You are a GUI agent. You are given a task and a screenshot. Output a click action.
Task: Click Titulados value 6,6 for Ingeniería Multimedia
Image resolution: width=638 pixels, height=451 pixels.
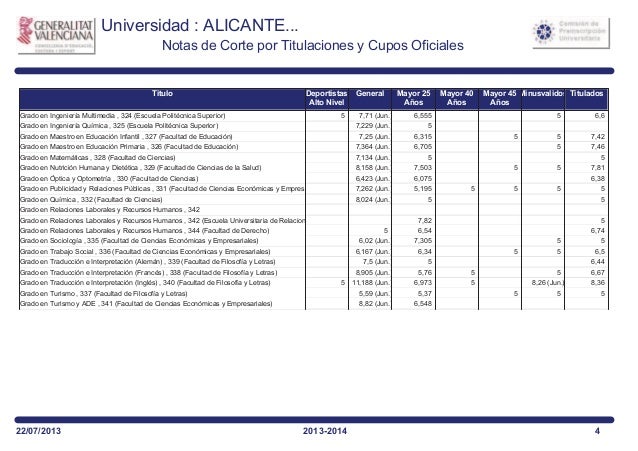tap(600, 116)
